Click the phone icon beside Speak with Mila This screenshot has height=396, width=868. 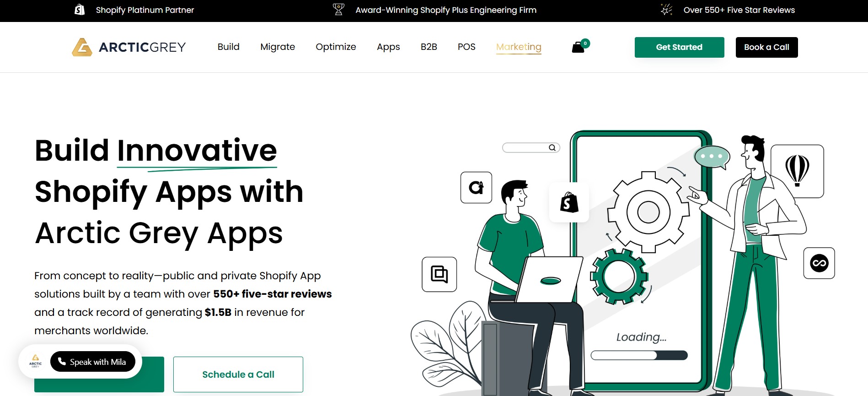62,361
